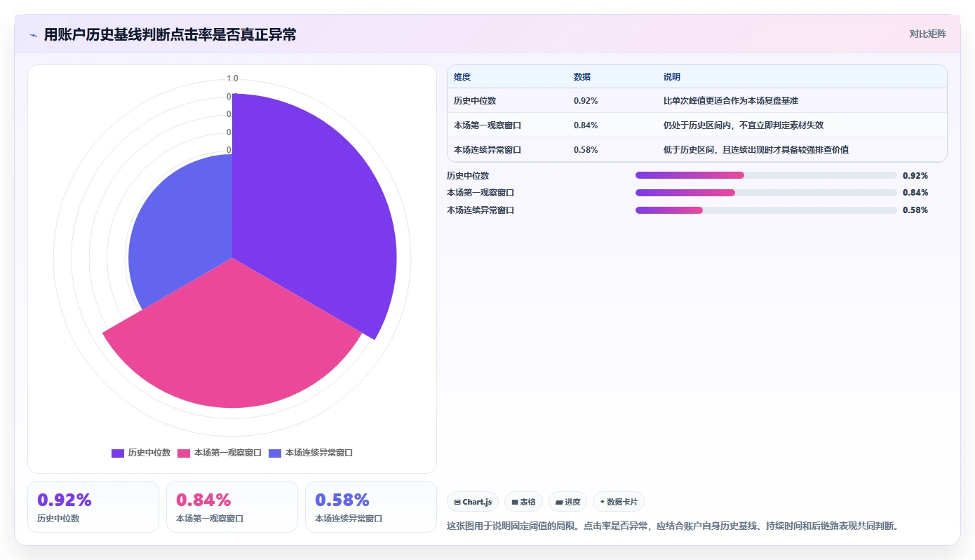975x560 pixels.
Task: Click the footnote text about 固定阈值
Action: [x=673, y=526]
